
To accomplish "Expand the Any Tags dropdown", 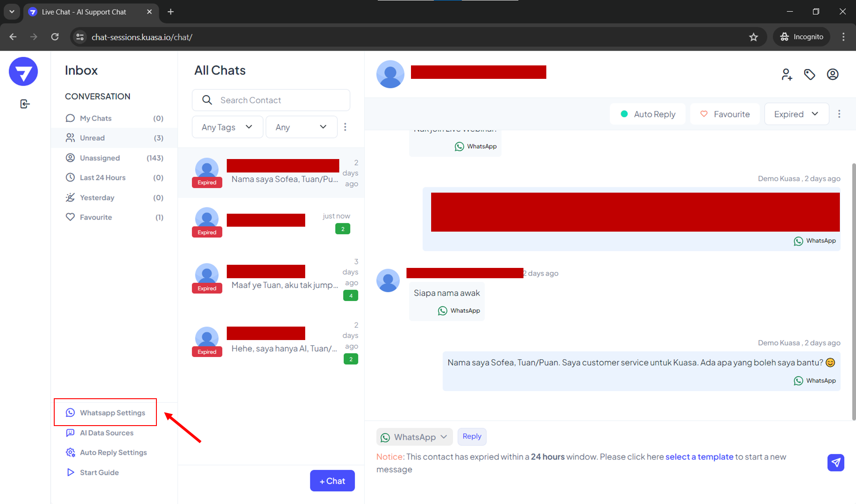I will point(227,127).
